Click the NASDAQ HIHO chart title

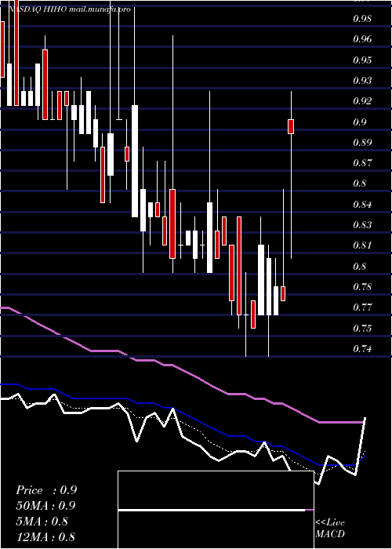point(69,9)
